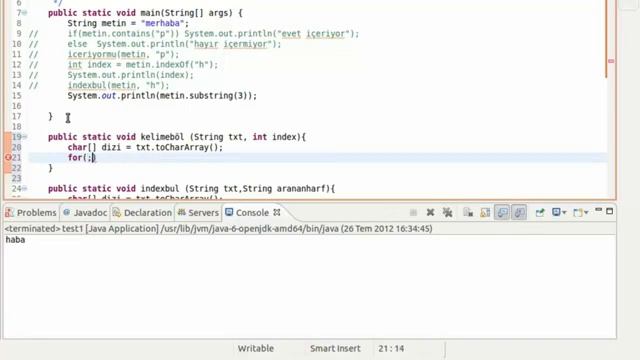The image size is (640, 360).
Task: Click commented System.out.println(index) line
Action: pos(130,75)
